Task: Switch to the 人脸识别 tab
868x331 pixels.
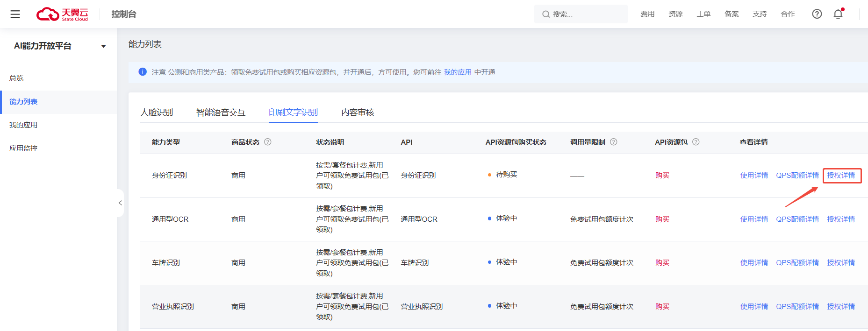Action: [157, 113]
